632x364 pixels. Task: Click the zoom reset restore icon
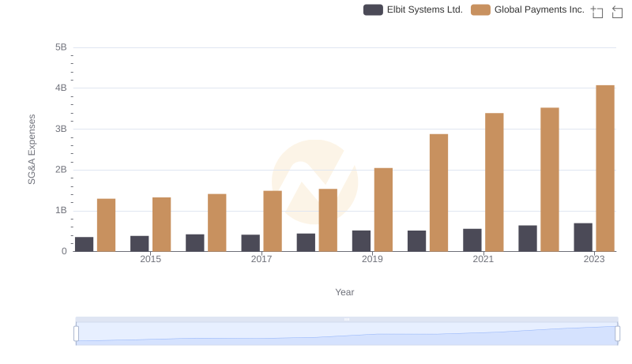(617, 12)
